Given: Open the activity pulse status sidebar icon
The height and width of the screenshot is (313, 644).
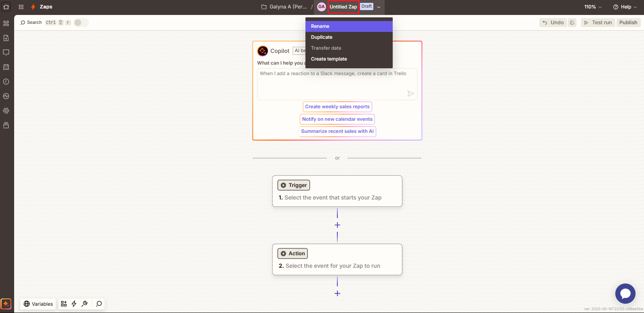Looking at the screenshot, I should (6, 96).
